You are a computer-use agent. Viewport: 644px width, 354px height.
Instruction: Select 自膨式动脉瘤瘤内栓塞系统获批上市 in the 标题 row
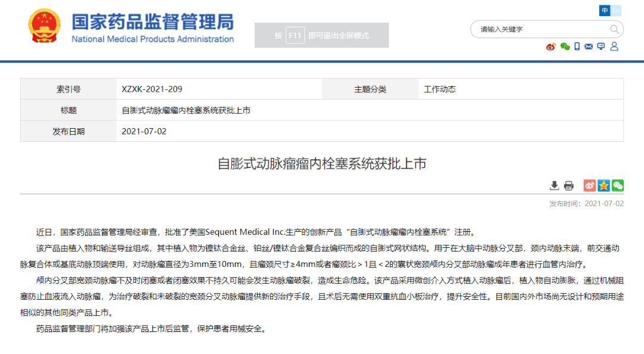(186, 110)
